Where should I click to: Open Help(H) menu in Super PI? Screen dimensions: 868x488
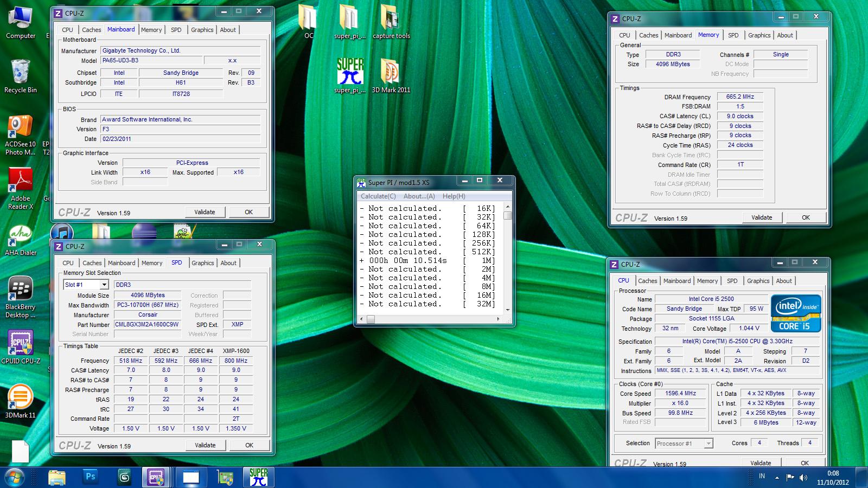(x=454, y=196)
